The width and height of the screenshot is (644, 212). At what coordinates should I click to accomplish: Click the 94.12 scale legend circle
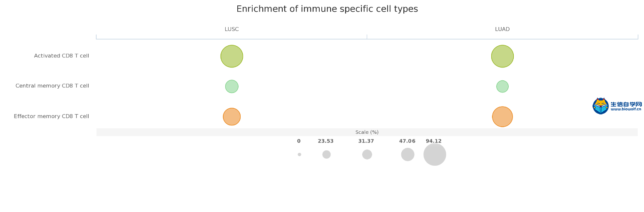[x=435, y=155]
